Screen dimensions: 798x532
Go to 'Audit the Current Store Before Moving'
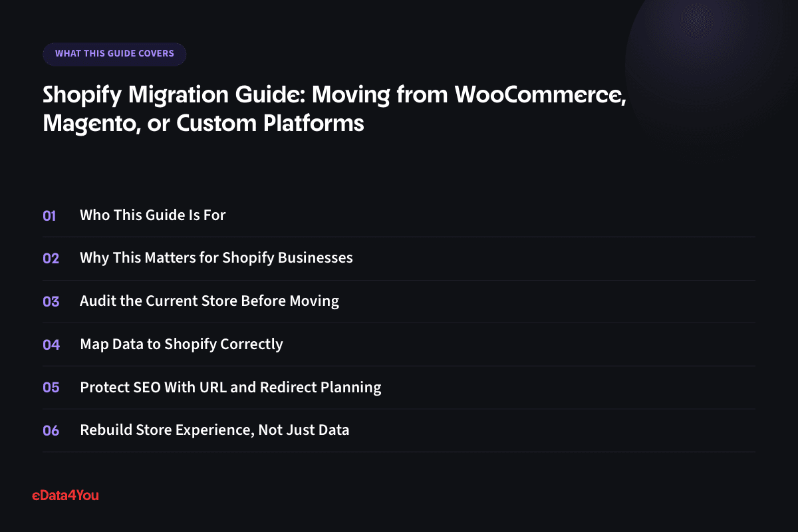point(209,301)
